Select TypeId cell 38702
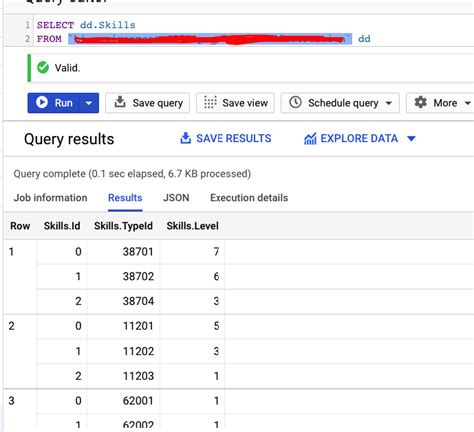This screenshot has height=432, width=474. [x=138, y=277]
